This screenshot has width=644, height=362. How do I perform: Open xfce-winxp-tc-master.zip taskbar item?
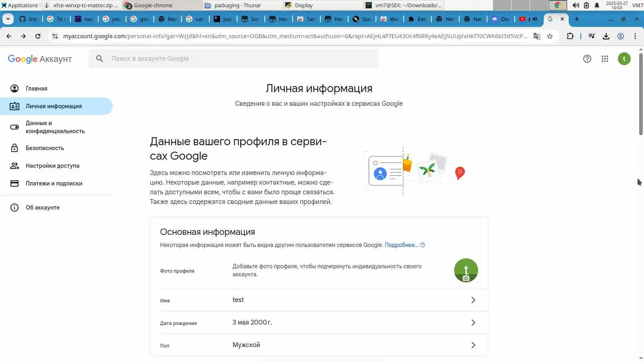82,5
